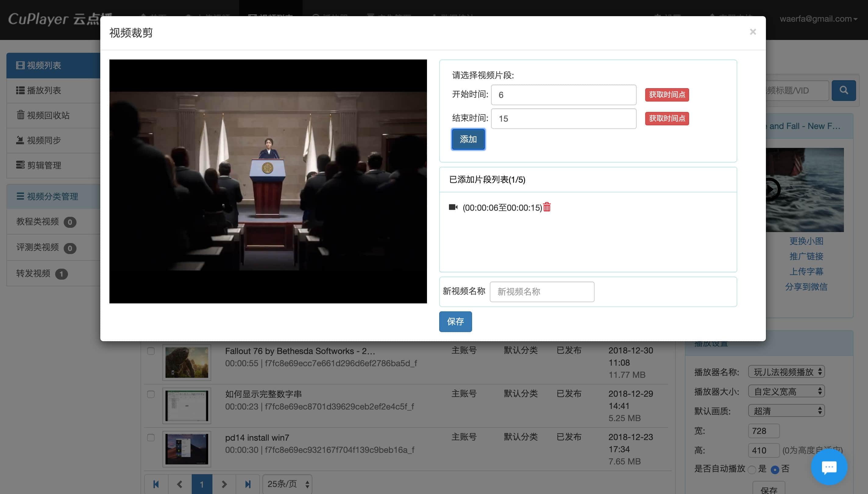Select 转发视频 category
Screen dimensions: 868x494
tap(54, 274)
